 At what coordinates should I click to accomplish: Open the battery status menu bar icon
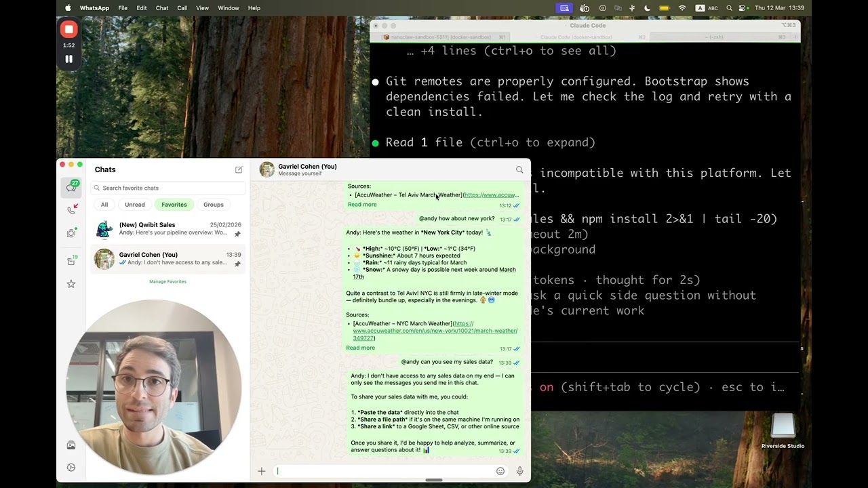click(665, 8)
